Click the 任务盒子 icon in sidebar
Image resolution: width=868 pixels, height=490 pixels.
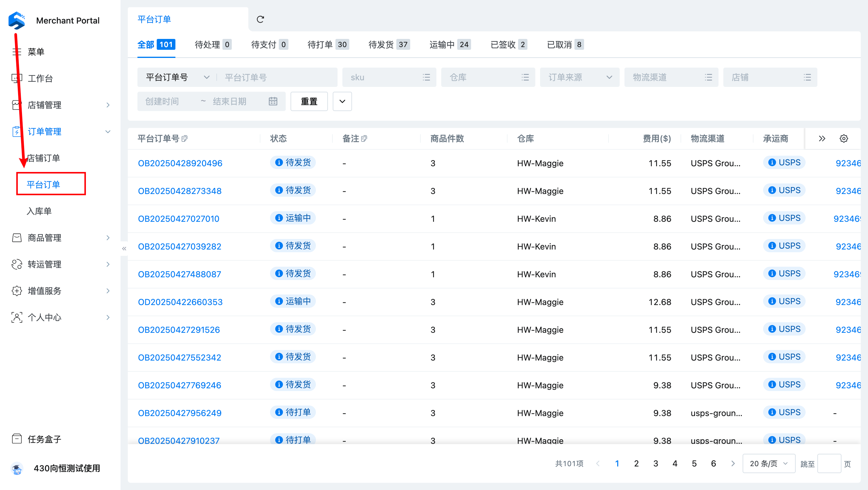point(17,439)
